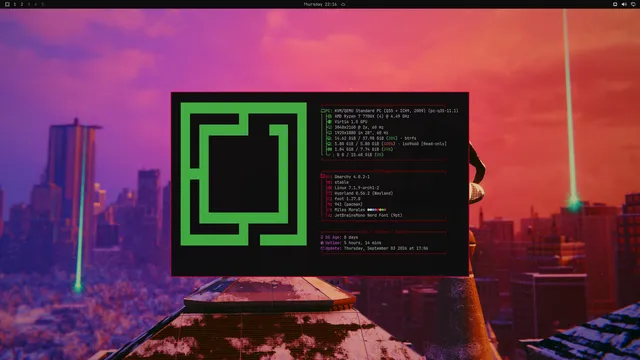
Task: Click the kernel icon beside Linux version
Action: [x=329, y=188]
